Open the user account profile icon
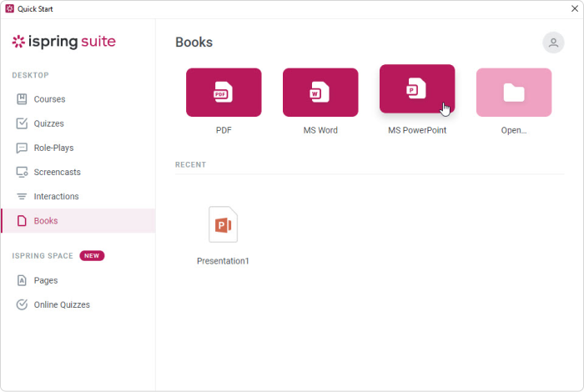This screenshot has height=392, width=584. (x=552, y=43)
